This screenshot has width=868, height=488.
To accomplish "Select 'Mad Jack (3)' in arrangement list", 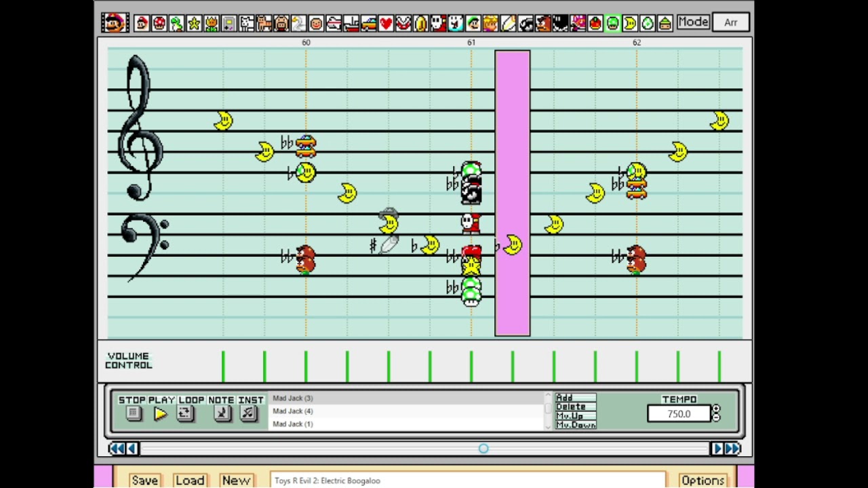I will (407, 399).
